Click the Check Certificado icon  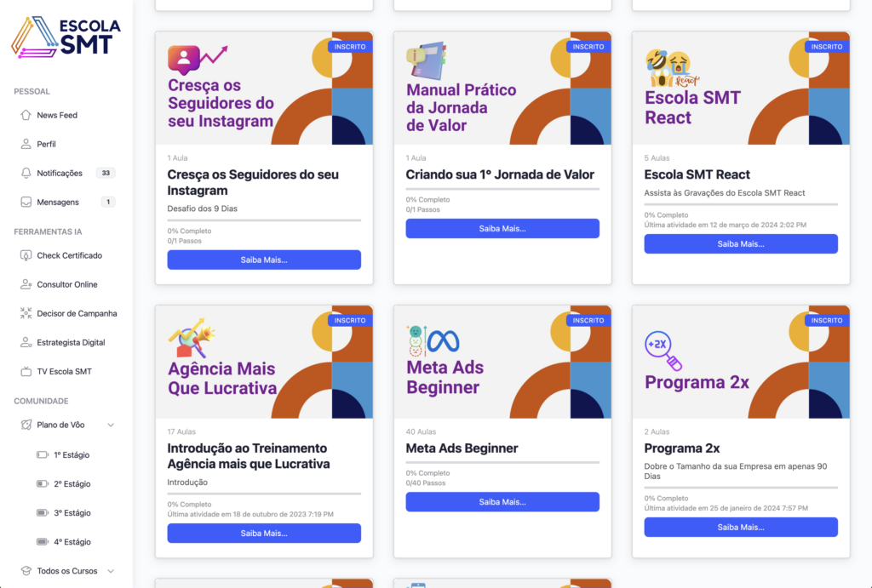click(x=26, y=255)
